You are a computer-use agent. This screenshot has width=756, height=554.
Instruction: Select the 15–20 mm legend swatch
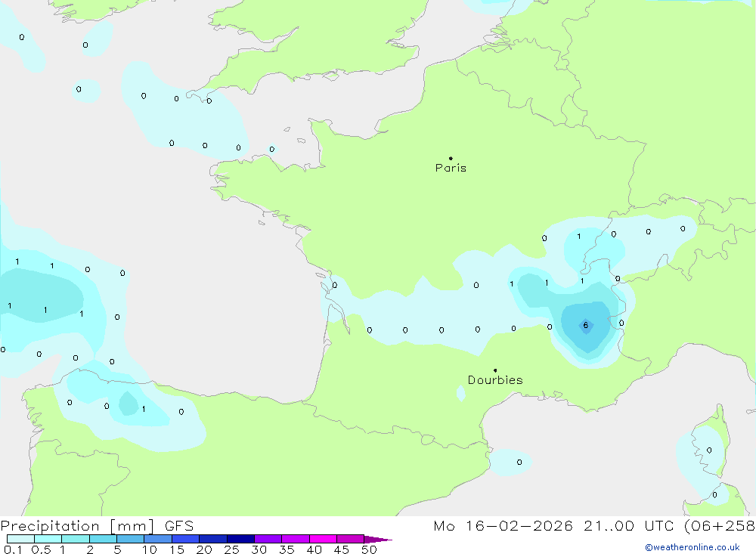[185, 539]
